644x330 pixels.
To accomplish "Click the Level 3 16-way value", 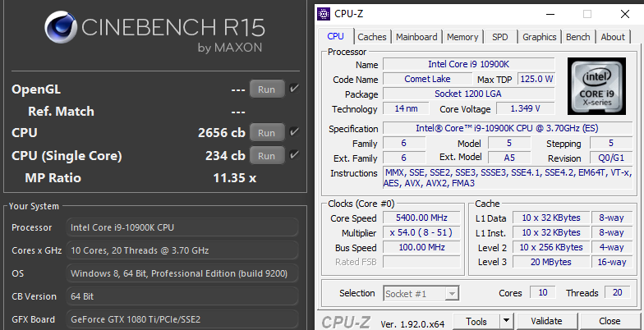I will tap(611, 262).
